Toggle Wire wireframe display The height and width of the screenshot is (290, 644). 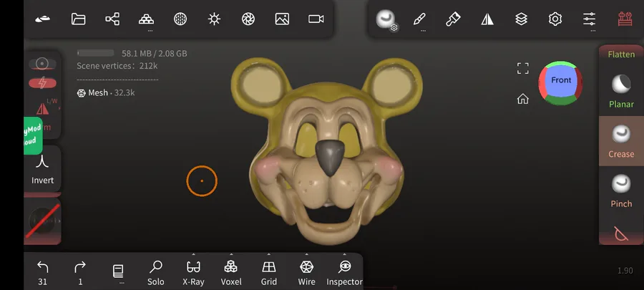tap(307, 273)
